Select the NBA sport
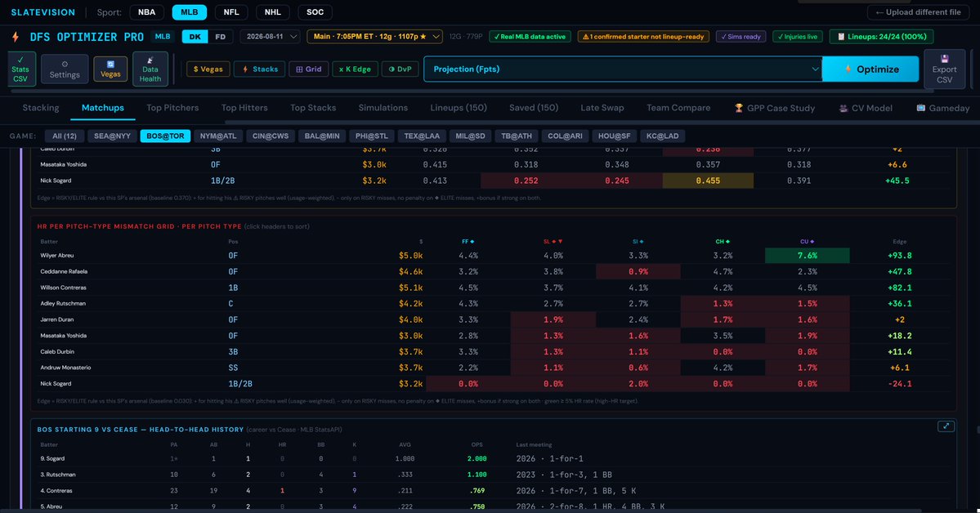 point(147,12)
